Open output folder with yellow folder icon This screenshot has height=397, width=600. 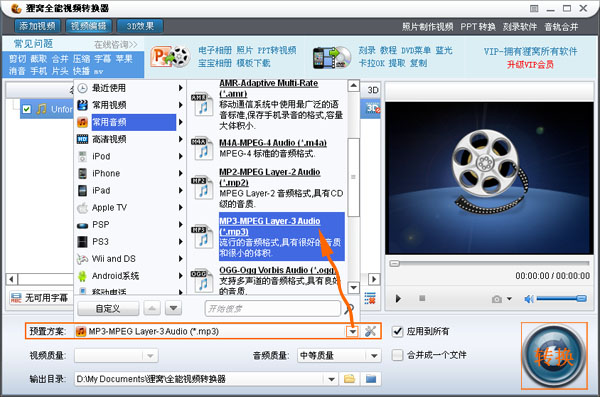(349, 379)
